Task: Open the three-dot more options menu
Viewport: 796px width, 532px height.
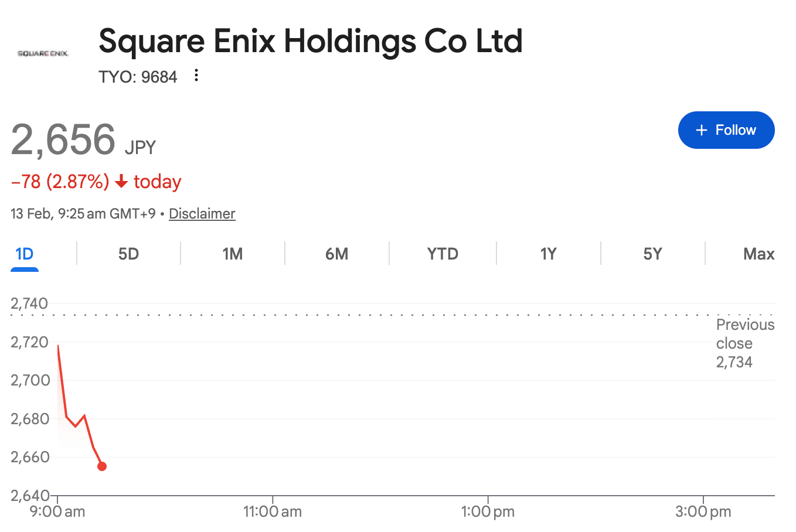Action: coord(196,76)
